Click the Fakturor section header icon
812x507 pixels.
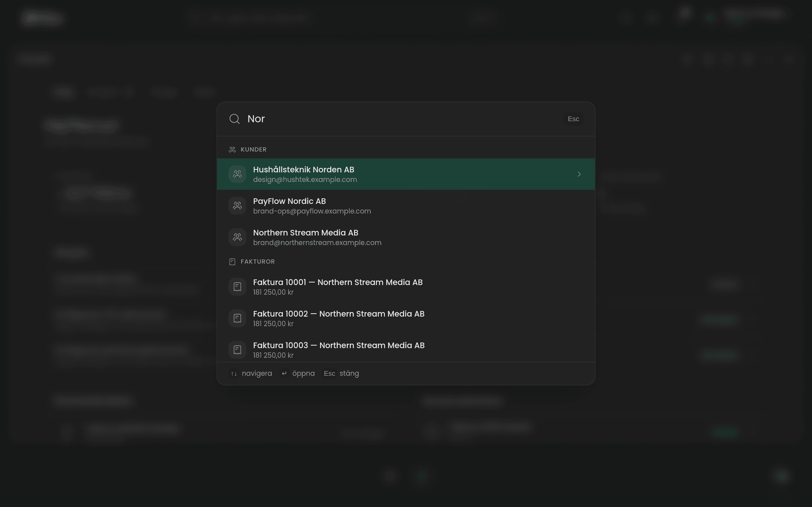tap(232, 262)
